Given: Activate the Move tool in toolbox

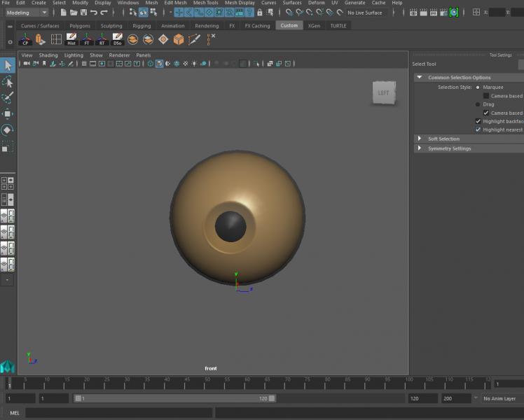Looking at the screenshot, I should tap(8, 114).
